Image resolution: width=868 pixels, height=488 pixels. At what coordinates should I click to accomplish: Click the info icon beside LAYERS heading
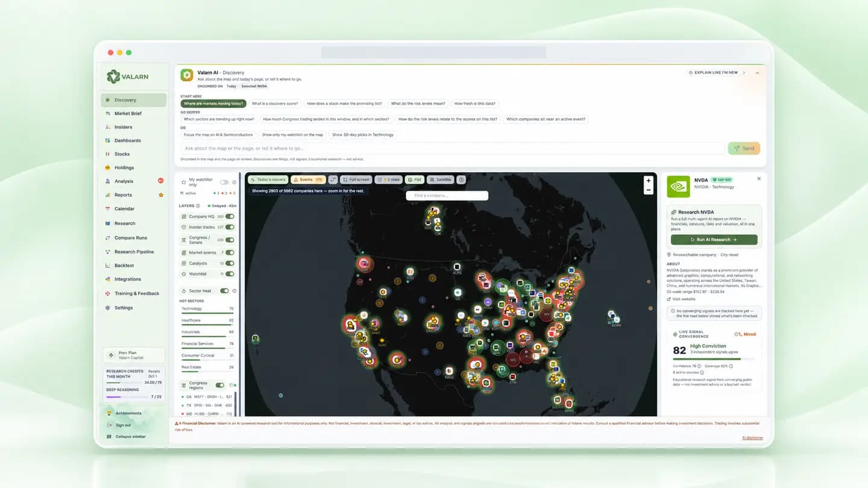coord(198,206)
